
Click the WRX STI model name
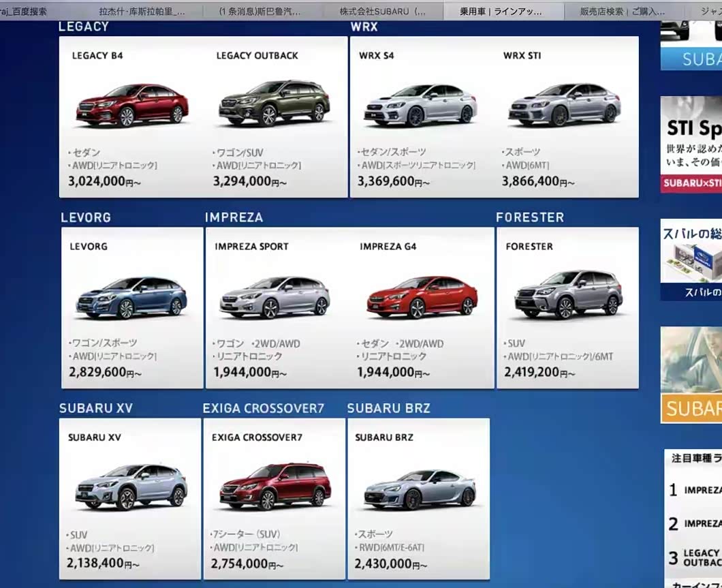point(522,56)
